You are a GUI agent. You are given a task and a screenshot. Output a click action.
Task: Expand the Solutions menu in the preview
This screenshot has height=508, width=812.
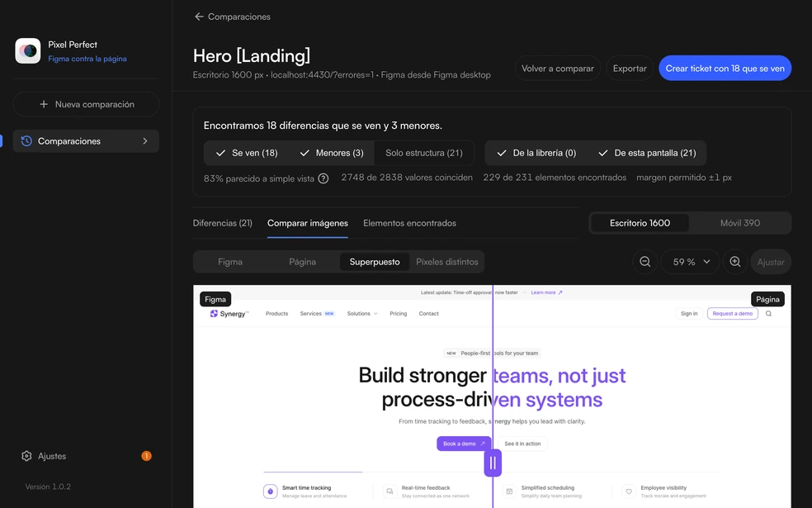click(362, 314)
